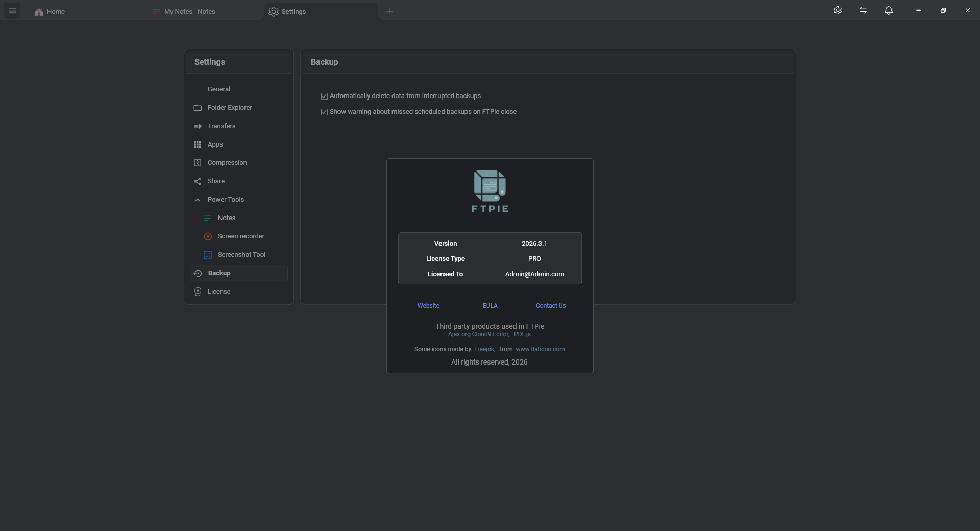980x531 pixels.
Task: Open the Freepik link
Action: [484, 349]
